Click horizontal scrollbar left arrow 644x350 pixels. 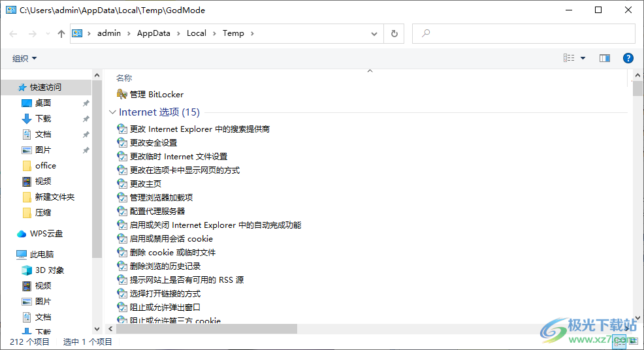(x=110, y=328)
